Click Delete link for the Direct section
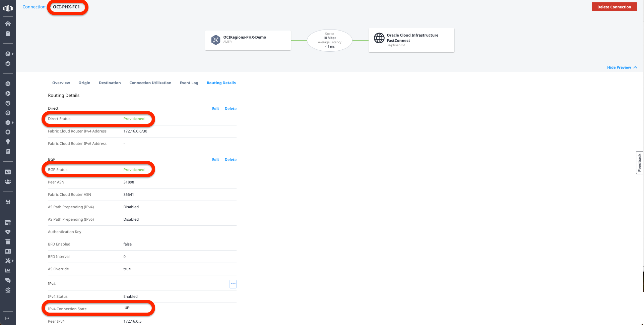 tap(231, 109)
